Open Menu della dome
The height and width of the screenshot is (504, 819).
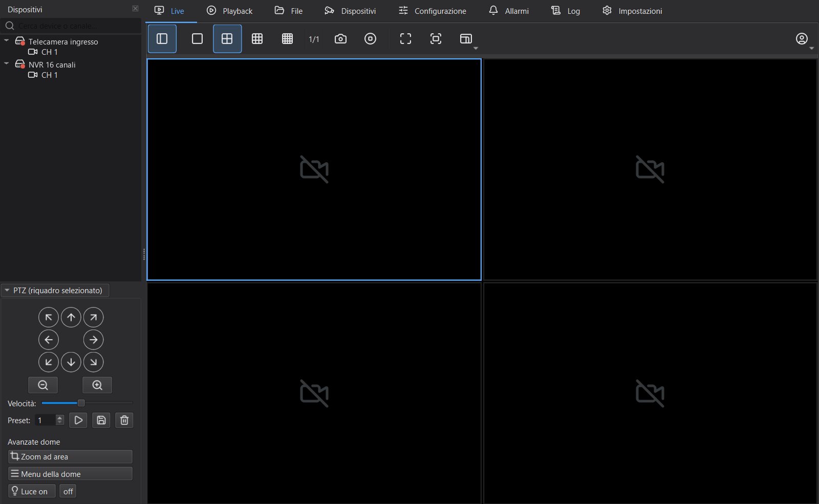[70, 474]
